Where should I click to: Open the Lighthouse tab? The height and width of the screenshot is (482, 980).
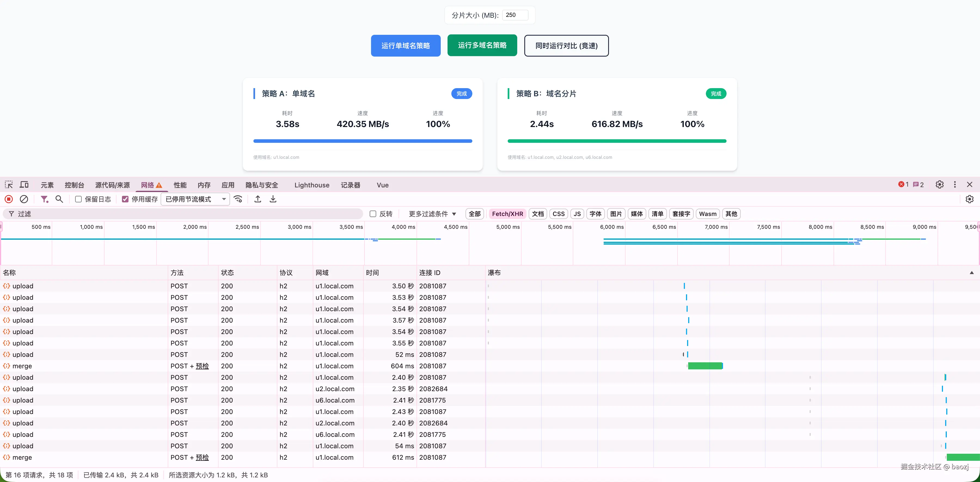pyautogui.click(x=312, y=185)
